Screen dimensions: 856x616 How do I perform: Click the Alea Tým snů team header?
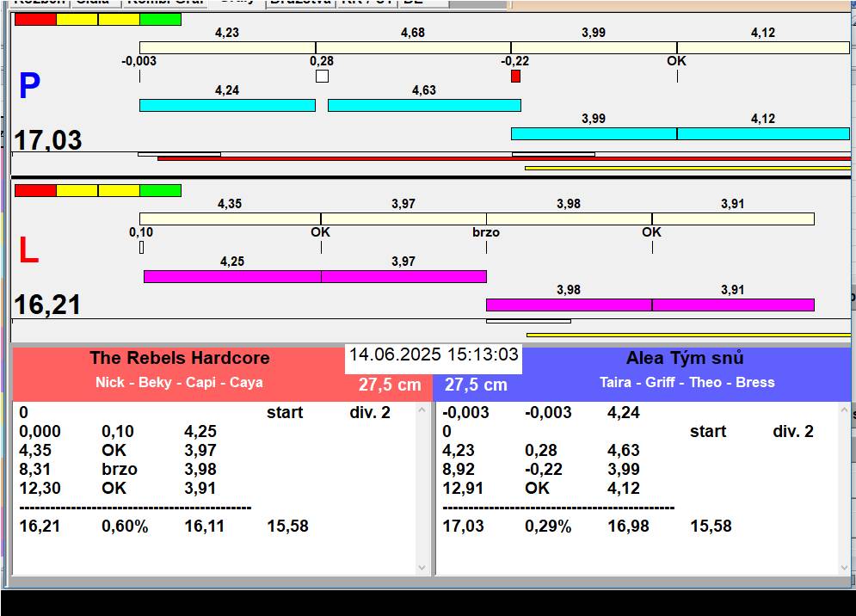(685, 358)
